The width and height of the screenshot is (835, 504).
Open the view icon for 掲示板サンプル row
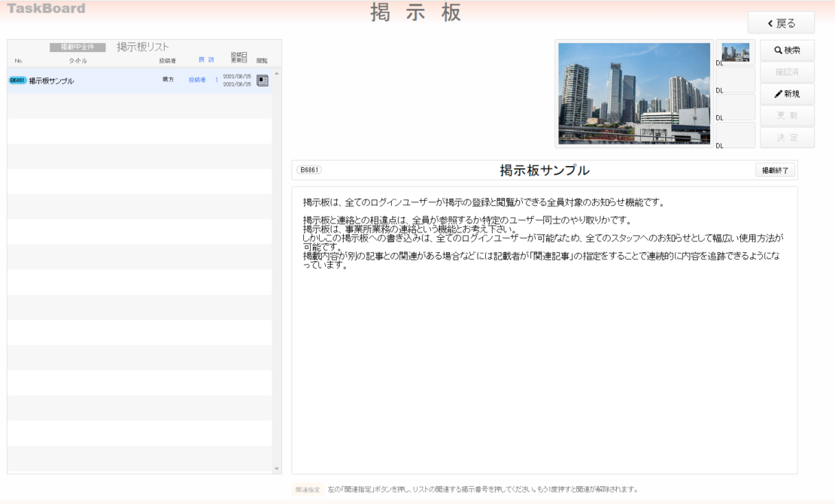click(x=263, y=80)
